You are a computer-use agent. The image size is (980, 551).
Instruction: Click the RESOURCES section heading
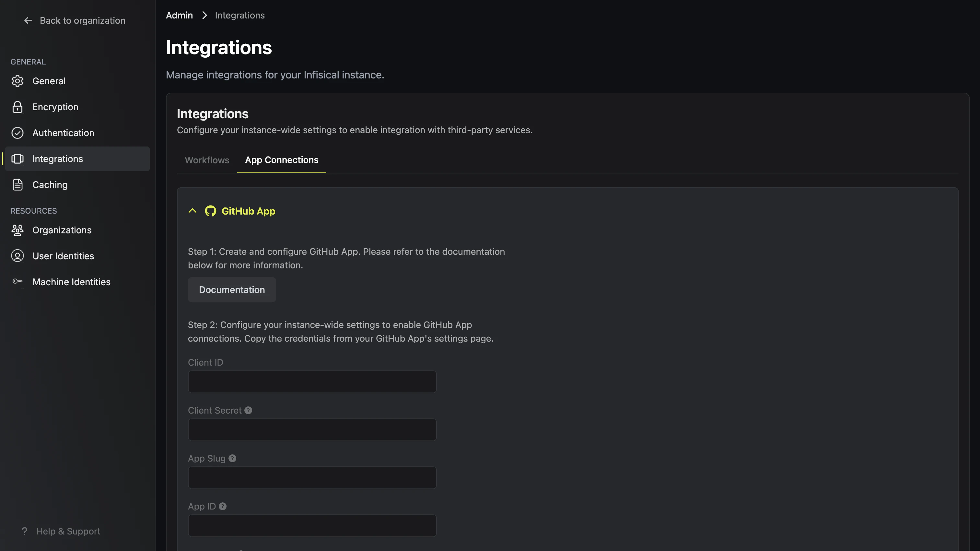pos(33,211)
